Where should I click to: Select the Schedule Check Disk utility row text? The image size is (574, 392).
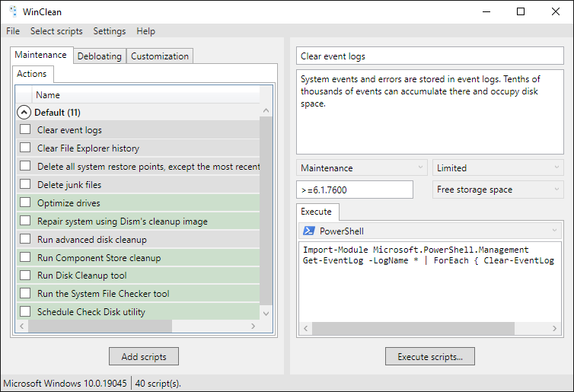[91, 312]
